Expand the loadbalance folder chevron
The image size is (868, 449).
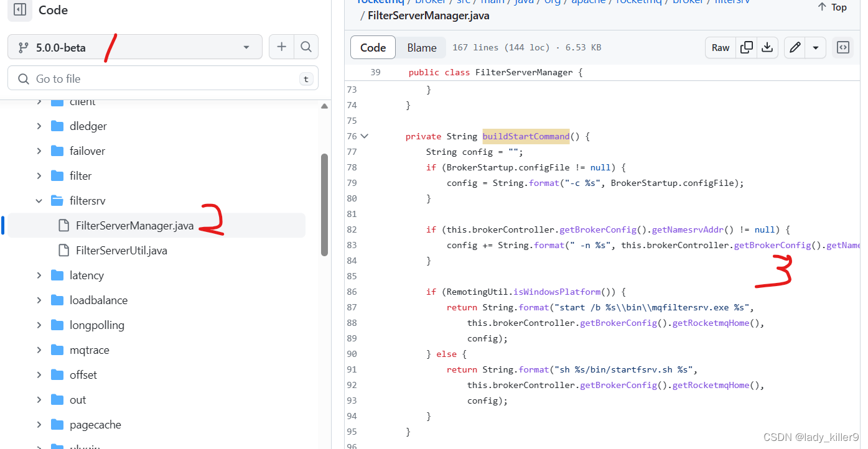39,300
